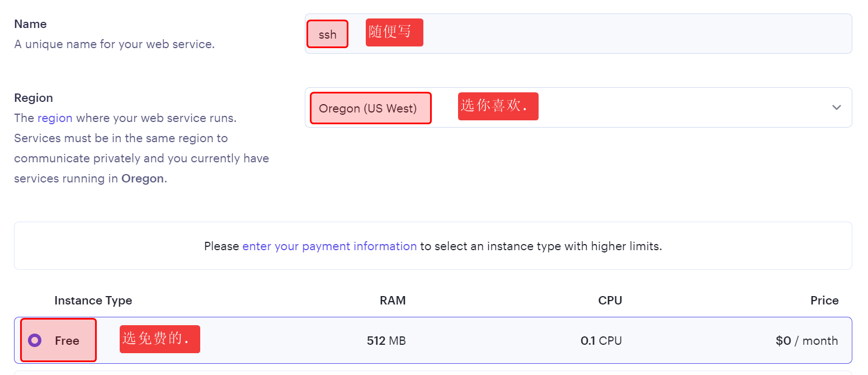Click the Price column header
The width and height of the screenshot is (868, 375).
pyautogui.click(x=824, y=301)
